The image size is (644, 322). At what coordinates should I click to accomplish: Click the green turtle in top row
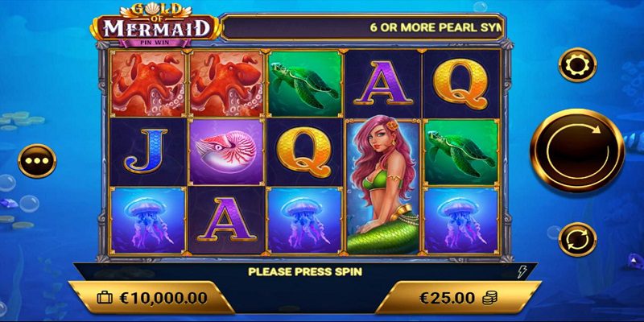[x=305, y=84]
